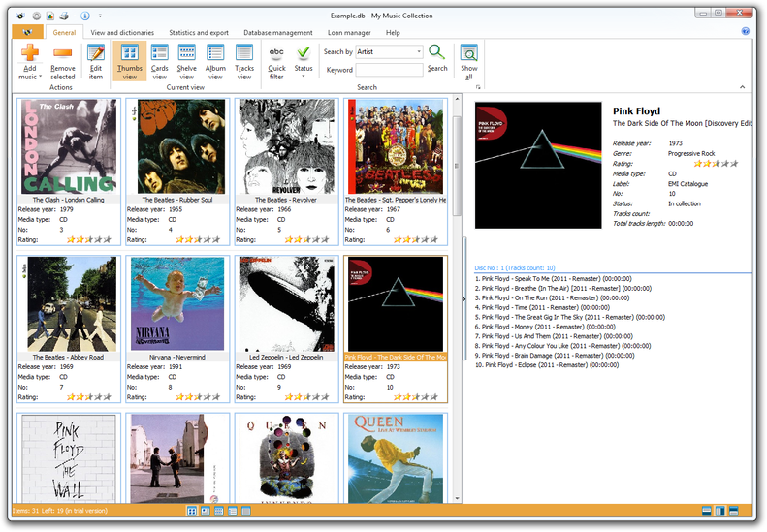Screen dimensions: 767x532
Task: Switch to Shelve view
Action: click(186, 61)
